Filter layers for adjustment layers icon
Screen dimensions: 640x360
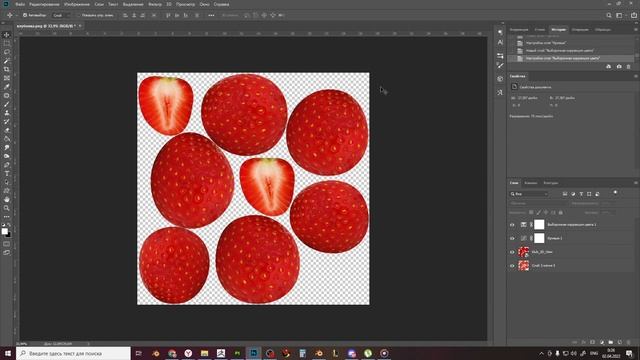point(573,194)
